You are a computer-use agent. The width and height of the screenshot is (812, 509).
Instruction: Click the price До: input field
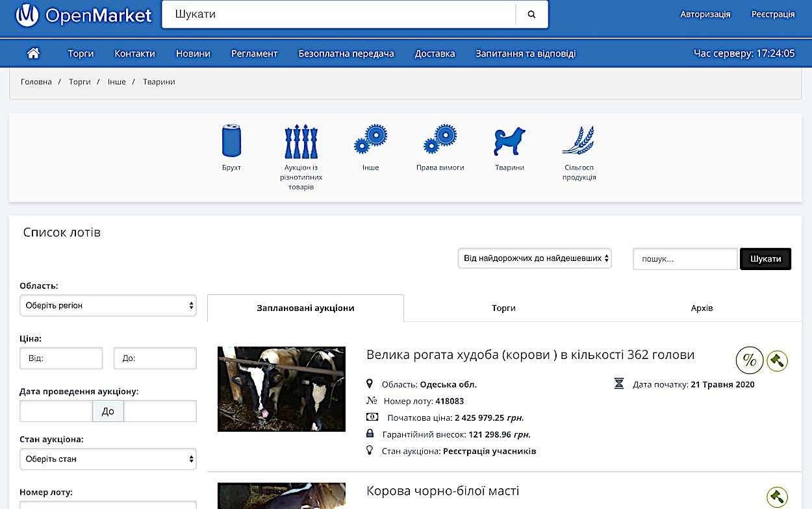(x=155, y=358)
